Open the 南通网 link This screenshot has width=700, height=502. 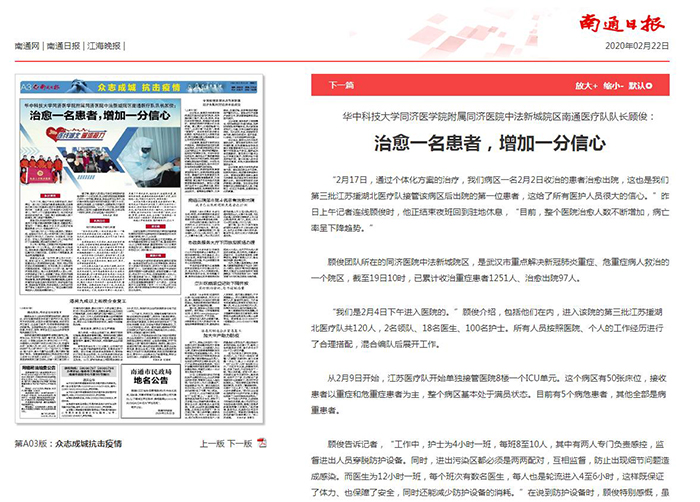coord(26,46)
